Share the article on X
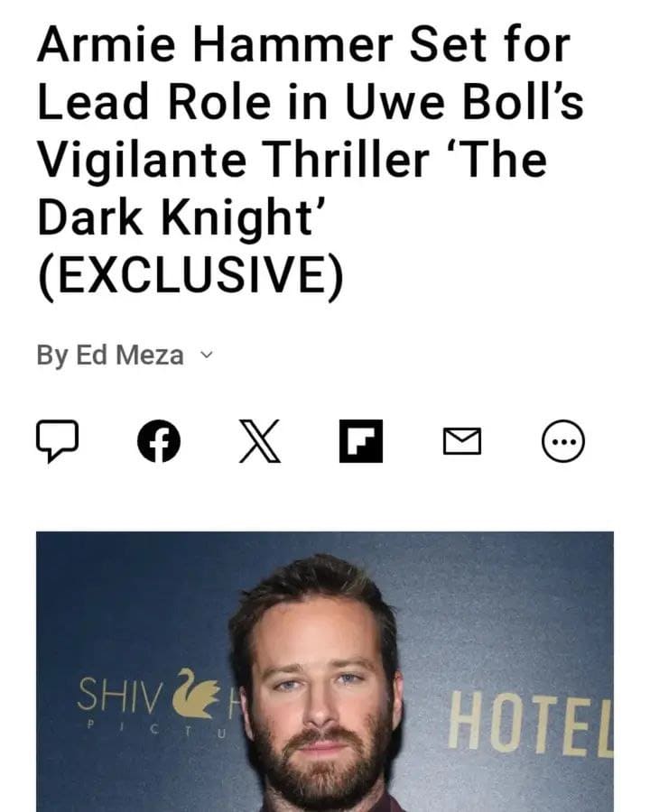Screen dimensions: 650x812 pos(260,440)
